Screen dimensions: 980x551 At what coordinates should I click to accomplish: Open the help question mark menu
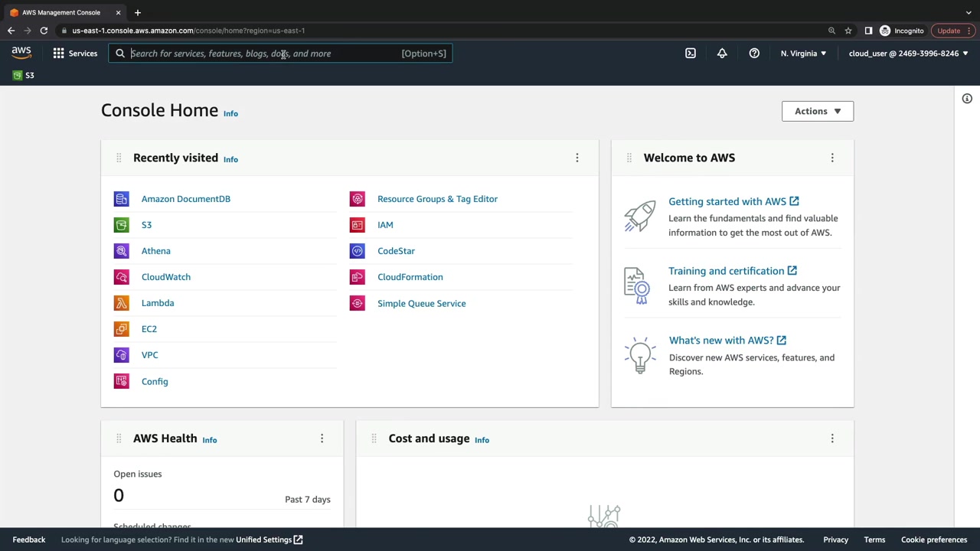pos(754,54)
